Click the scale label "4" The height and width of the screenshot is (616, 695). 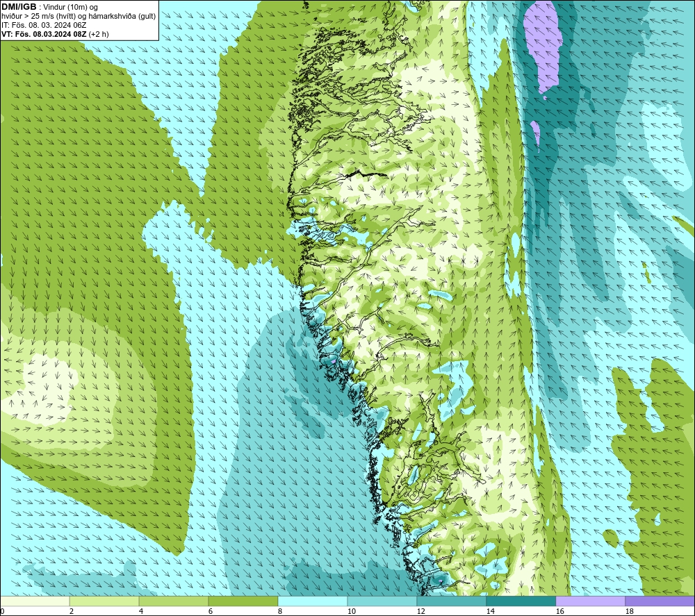[x=141, y=612]
